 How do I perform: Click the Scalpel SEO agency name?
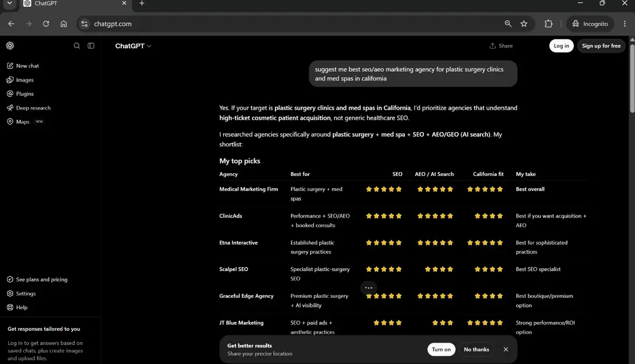(x=234, y=269)
